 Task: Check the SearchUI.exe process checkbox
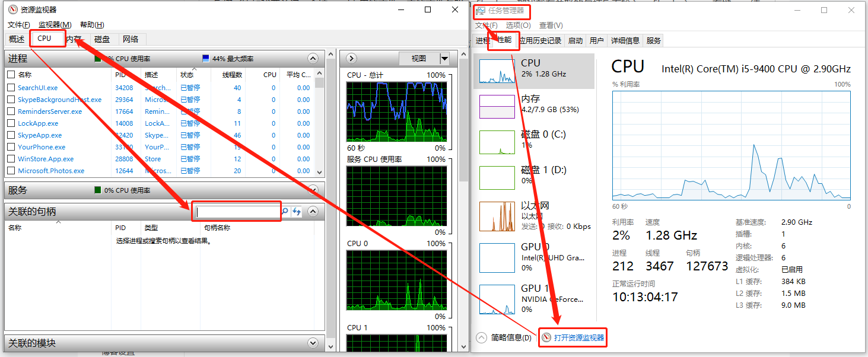pyautogui.click(x=11, y=88)
